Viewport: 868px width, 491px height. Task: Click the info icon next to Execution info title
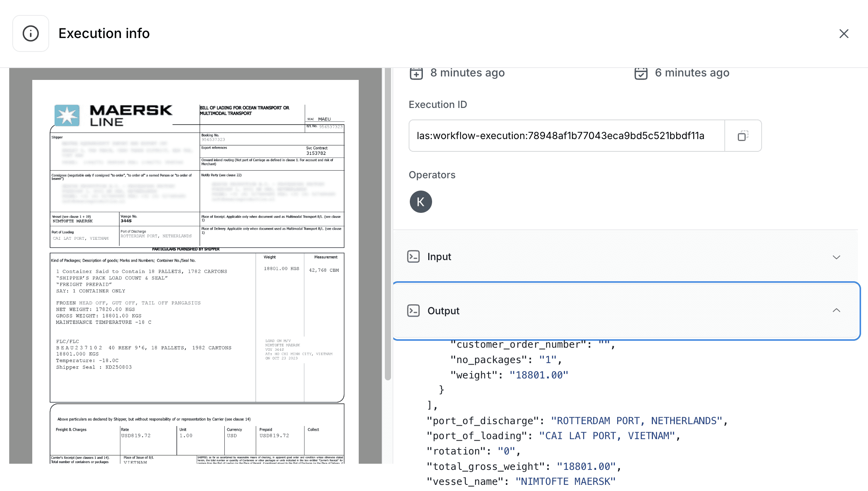31,33
